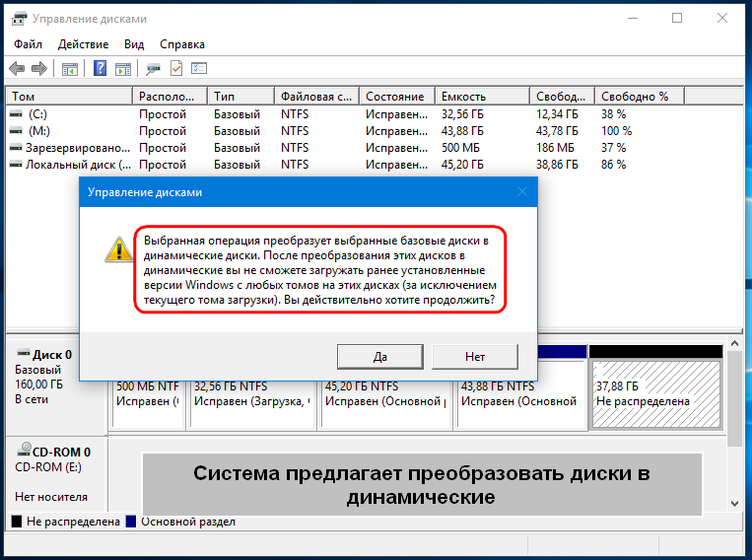This screenshot has height=560, width=752.
Task: Sort by the Емкость column header
Action: coord(483,96)
